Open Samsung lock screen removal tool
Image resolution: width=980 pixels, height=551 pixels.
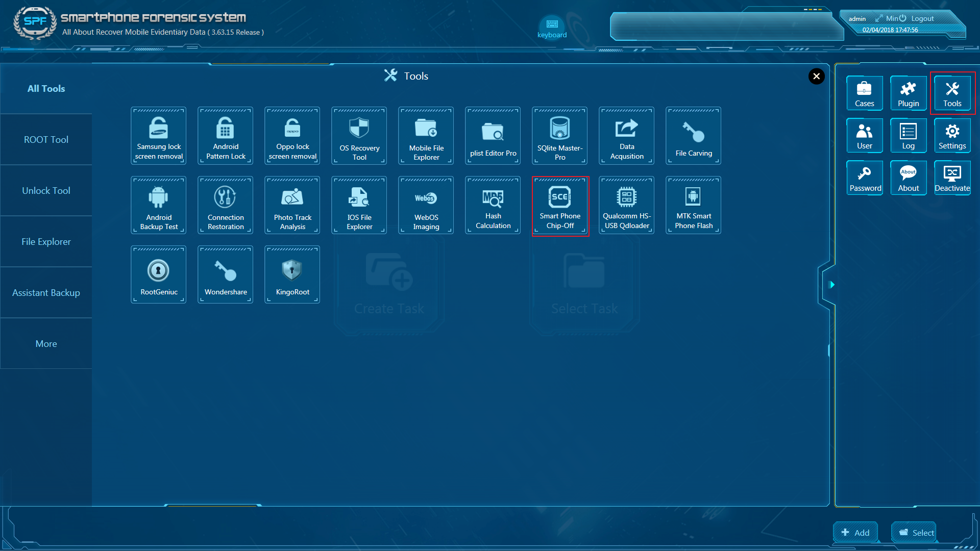tap(158, 136)
